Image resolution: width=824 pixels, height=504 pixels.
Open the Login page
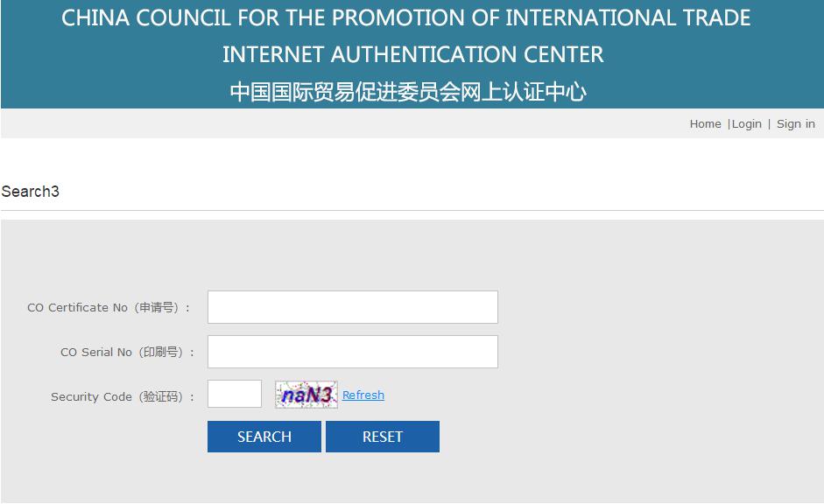click(x=747, y=123)
